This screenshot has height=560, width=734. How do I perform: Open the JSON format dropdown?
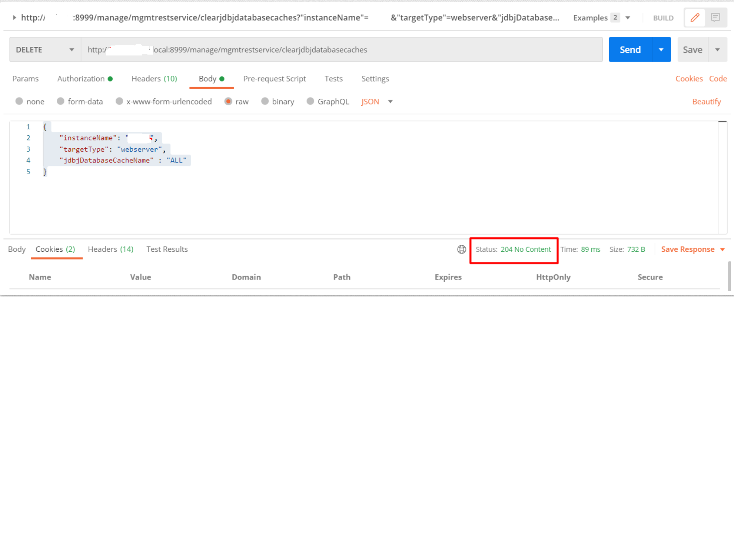[377, 101]
